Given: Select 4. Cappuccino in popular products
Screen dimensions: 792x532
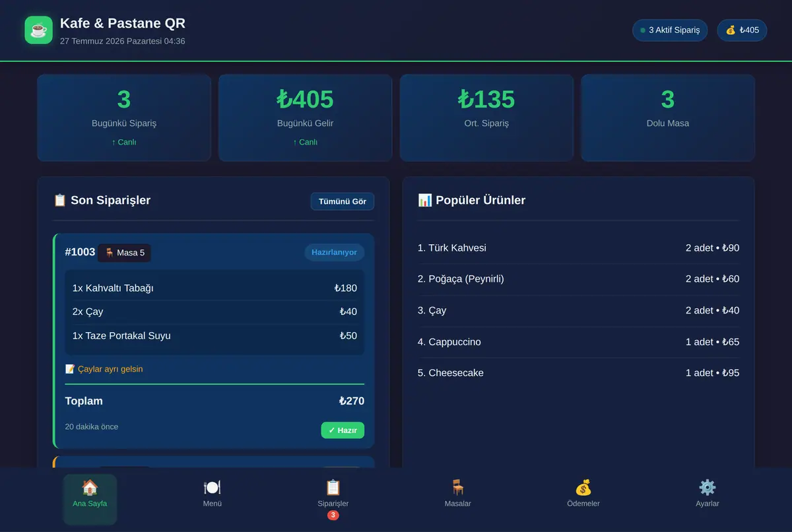Looking at the screenshot, I should tap(578, 342).
